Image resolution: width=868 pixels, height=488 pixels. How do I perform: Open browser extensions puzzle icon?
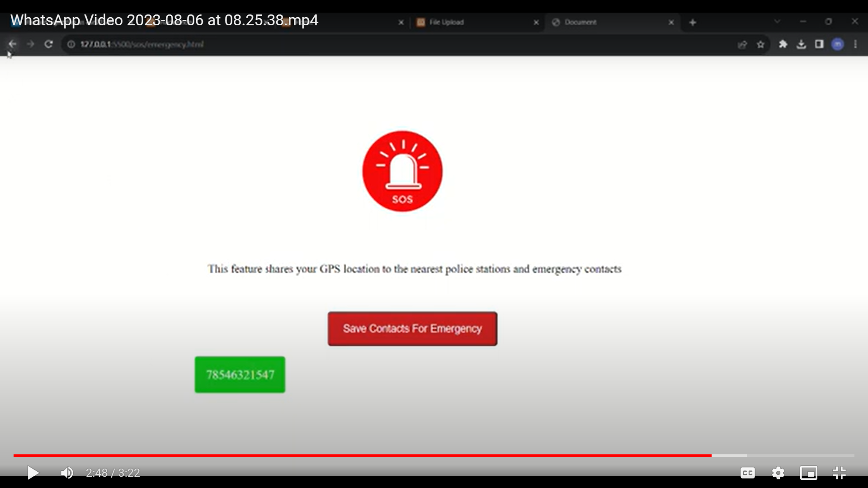pyautogui.click(x=783, y=44)
